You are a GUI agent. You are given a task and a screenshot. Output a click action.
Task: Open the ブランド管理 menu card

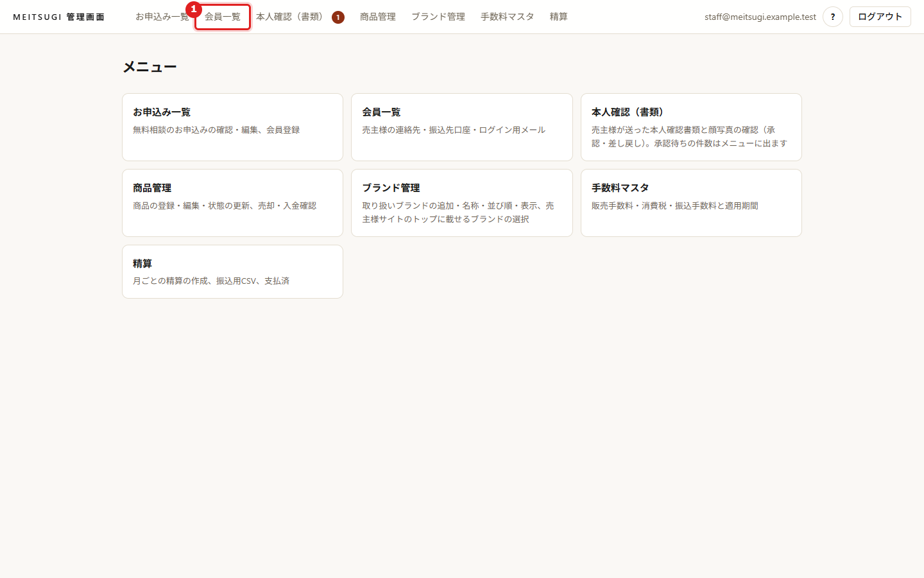[x=462, y=203]
